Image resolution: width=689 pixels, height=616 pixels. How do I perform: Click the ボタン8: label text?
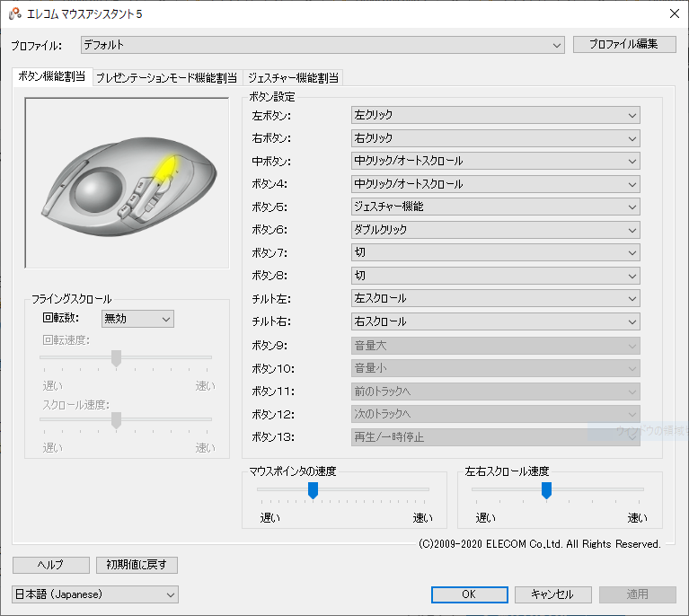(x=269, y=276)
